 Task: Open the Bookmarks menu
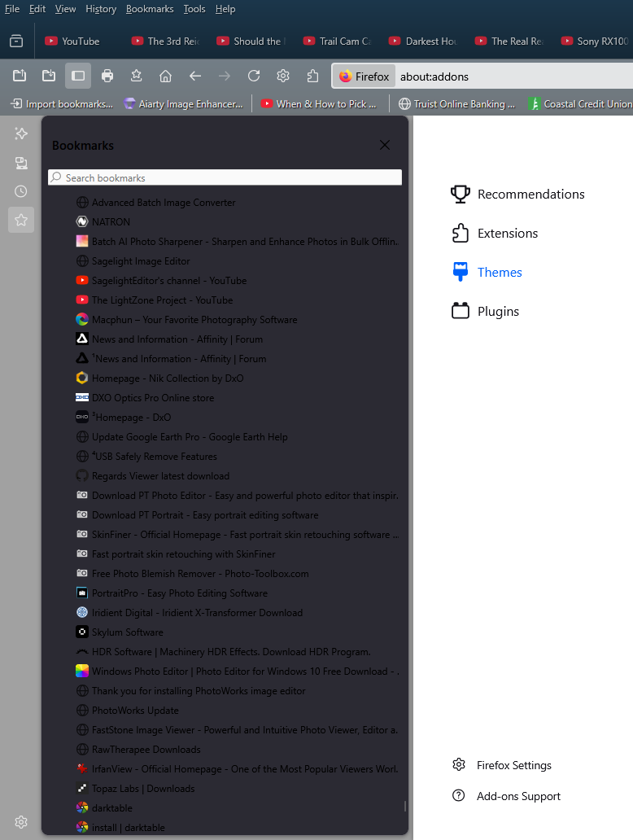point(150,9)
